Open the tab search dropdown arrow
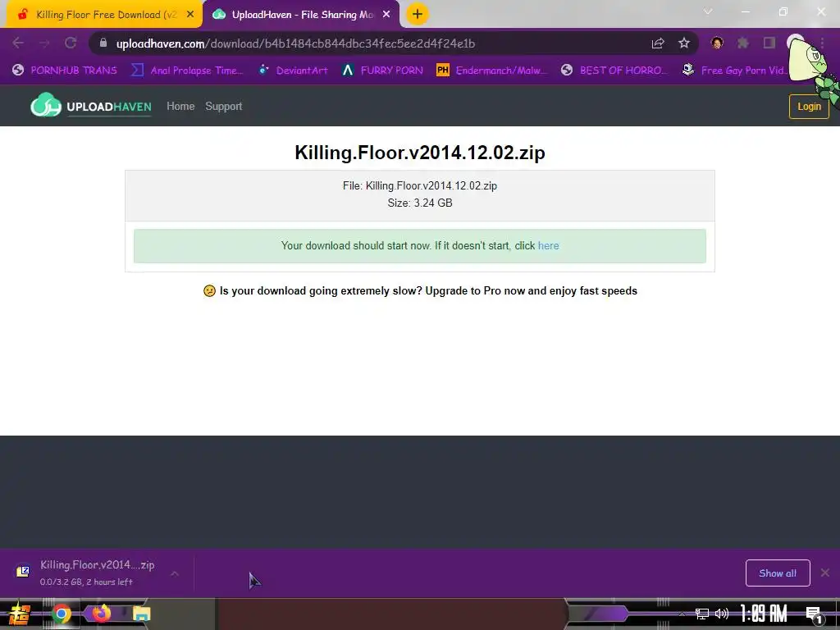Screen dimensions: 840x630 click(708, 11)
